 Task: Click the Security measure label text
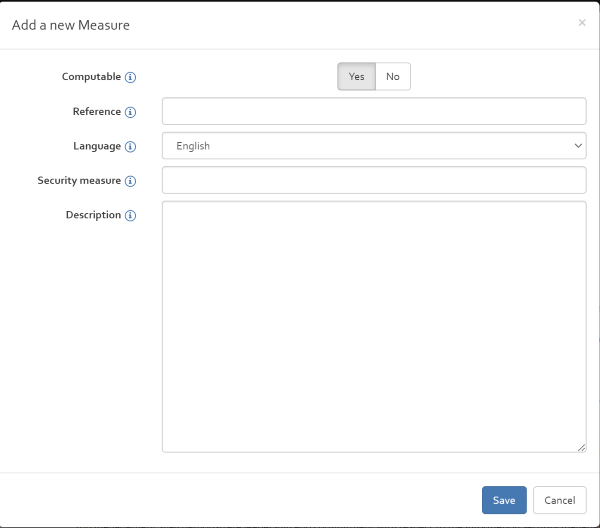pyautogui.click(x=79, y=180)
